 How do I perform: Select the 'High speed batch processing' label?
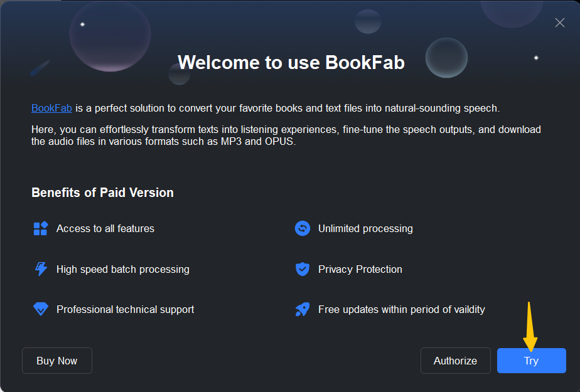122,269
